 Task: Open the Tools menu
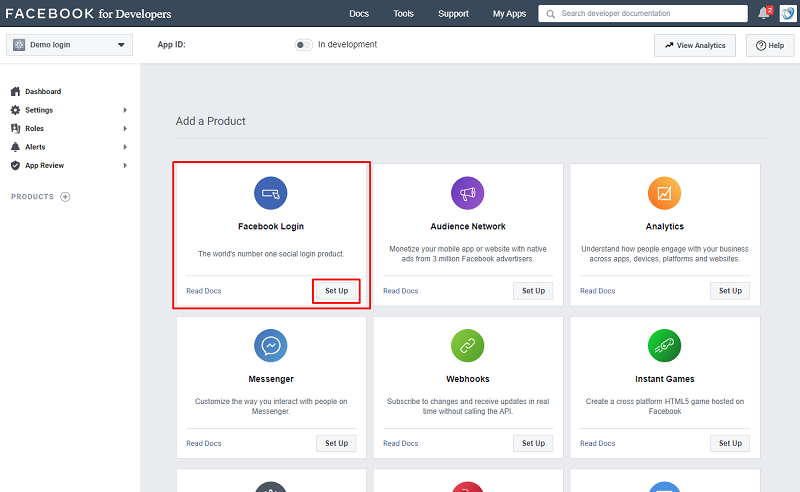pyautogui.click(x=403, y=14)
